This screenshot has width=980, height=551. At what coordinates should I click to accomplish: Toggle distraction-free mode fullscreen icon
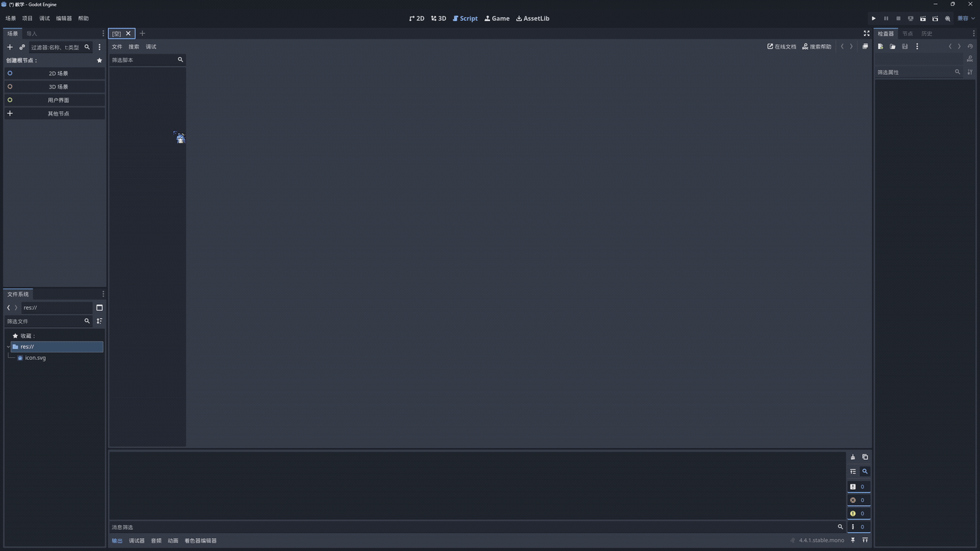click(866, 33)
